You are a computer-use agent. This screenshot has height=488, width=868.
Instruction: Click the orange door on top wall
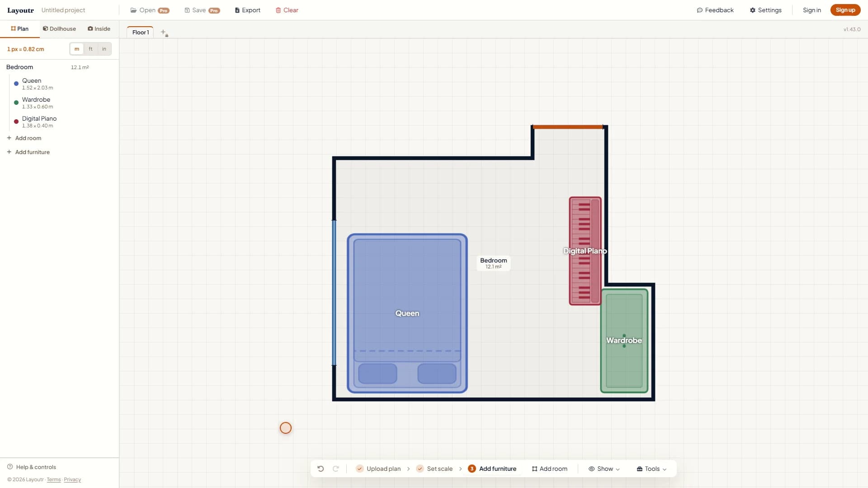(568, 127)
